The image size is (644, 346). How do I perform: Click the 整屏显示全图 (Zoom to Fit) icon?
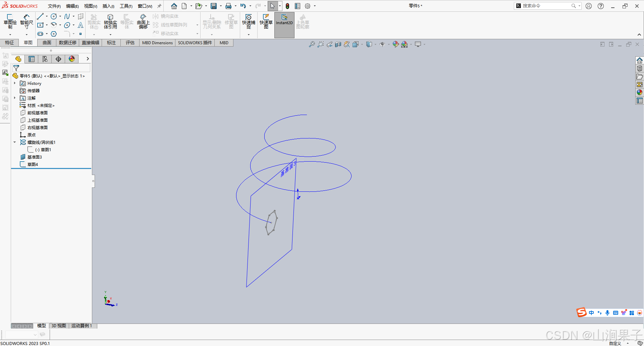(x=312, y=44)
